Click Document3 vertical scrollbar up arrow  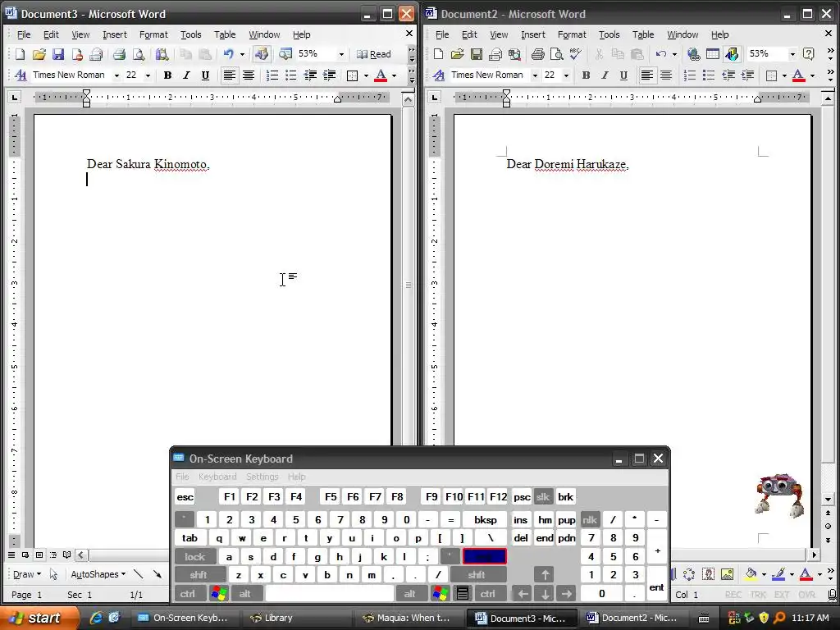(x=409, y=99)
